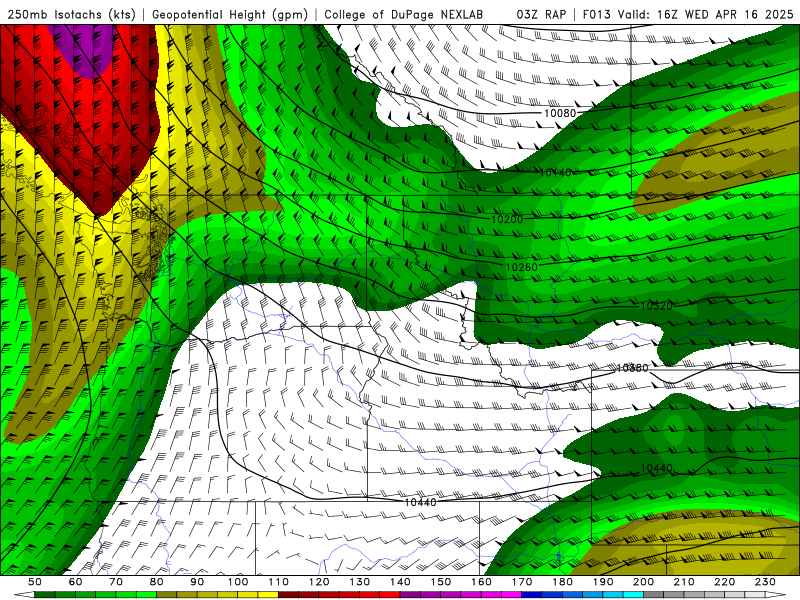Viewport: 800px width, 600px height.
Task: Select the 220 legend label
Action: [x=724, y=582]
